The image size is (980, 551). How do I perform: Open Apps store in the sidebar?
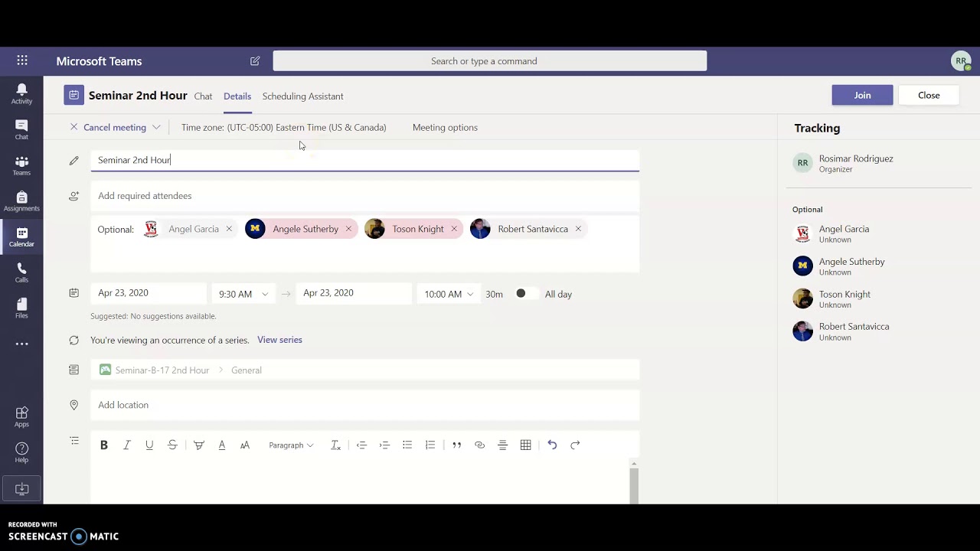pos(21,417)
